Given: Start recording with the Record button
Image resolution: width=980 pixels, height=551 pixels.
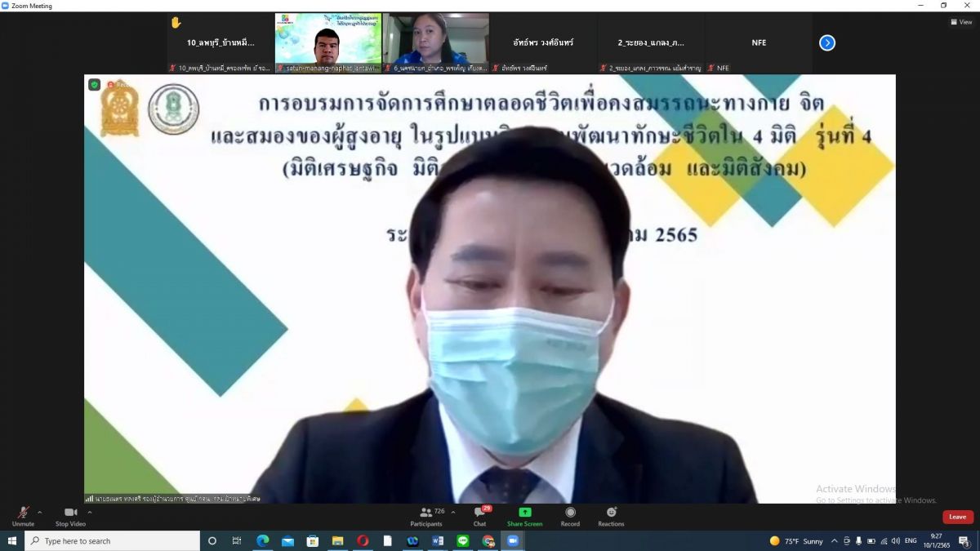Looking at the screenshot, I should tap(570, 515).
